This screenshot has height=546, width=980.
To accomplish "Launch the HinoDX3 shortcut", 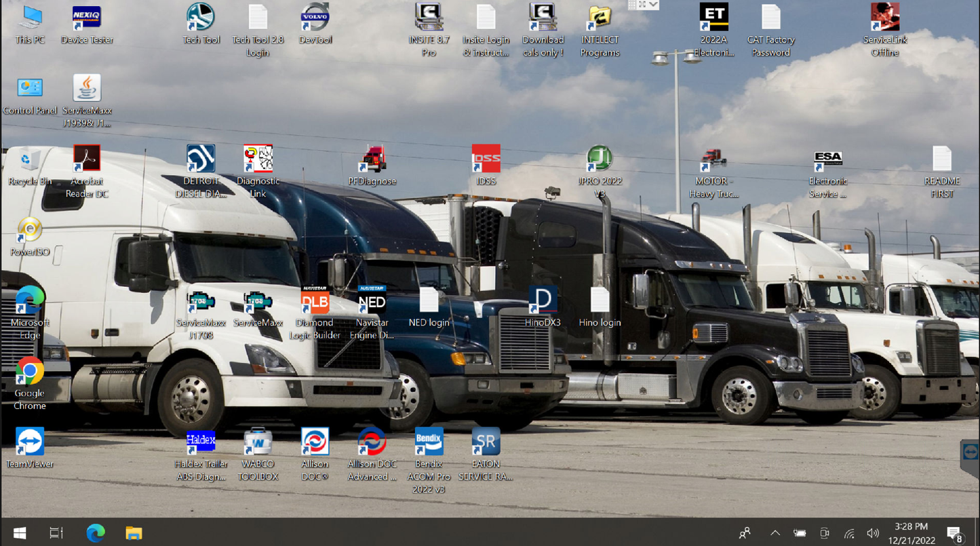I will [x=543, y=307].
